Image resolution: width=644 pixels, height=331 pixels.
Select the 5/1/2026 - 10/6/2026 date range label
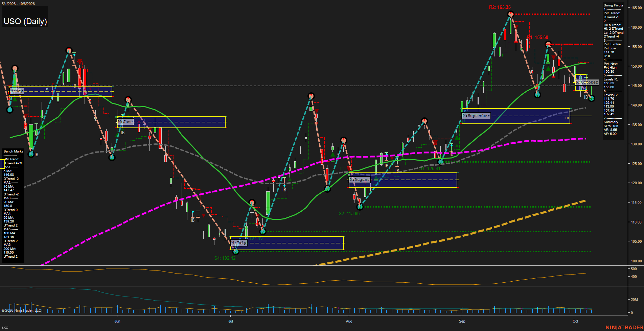point(18,4)
